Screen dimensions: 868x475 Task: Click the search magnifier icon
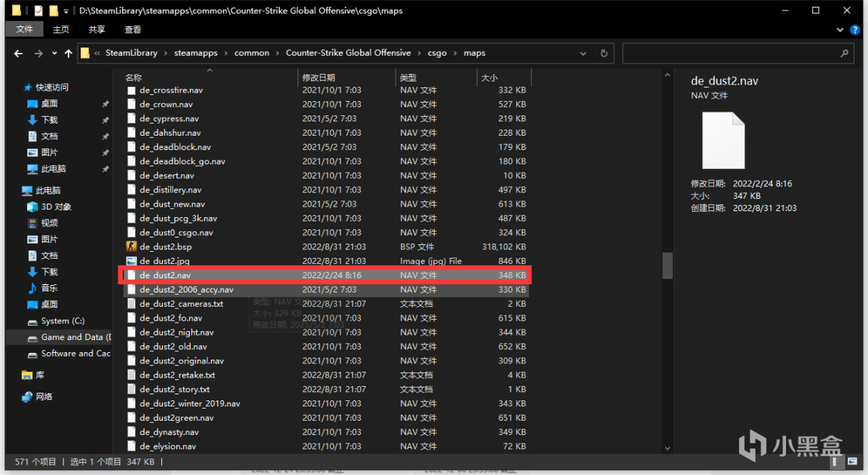(x=844, y=53)
